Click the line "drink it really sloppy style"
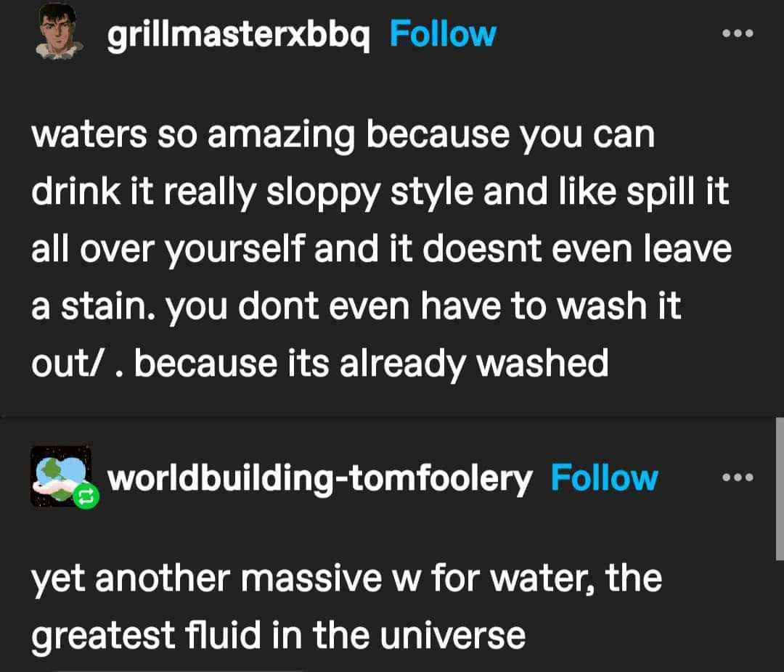 tap(380, 192)
